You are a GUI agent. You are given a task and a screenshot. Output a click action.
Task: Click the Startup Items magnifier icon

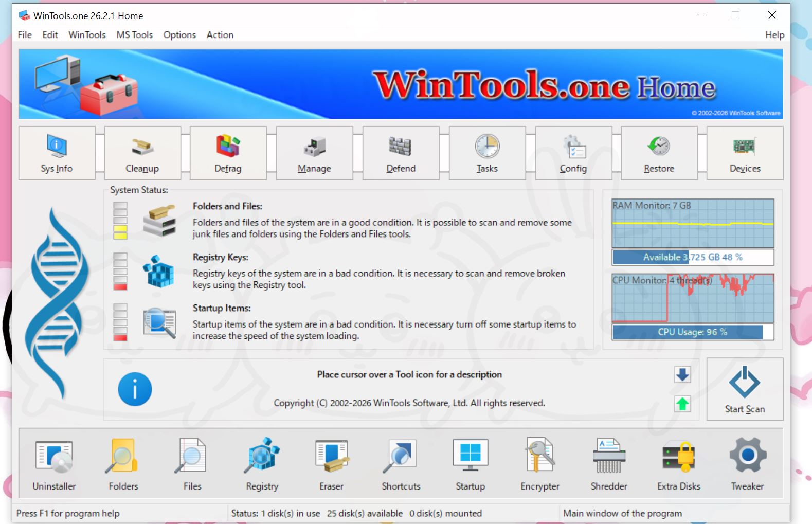click(x=159, y=322)
